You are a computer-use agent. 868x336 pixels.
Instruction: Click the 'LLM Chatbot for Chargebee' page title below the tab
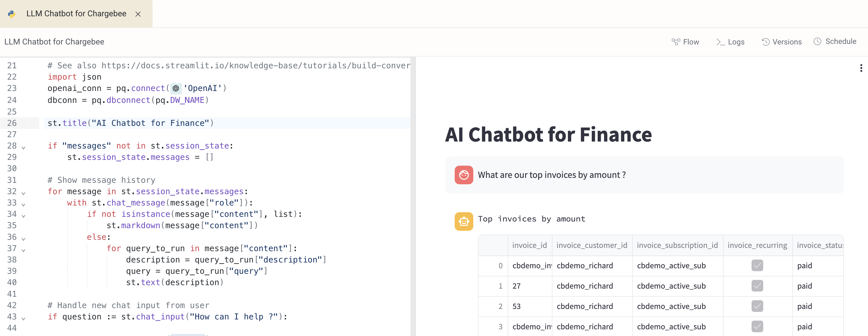click(x=54, y=42)
